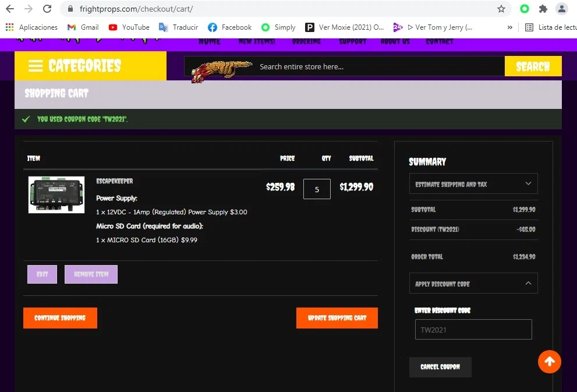This screenshot has height=392, width=577.
Task: Click the yellow Search button
Action: (x=533, y=66)
